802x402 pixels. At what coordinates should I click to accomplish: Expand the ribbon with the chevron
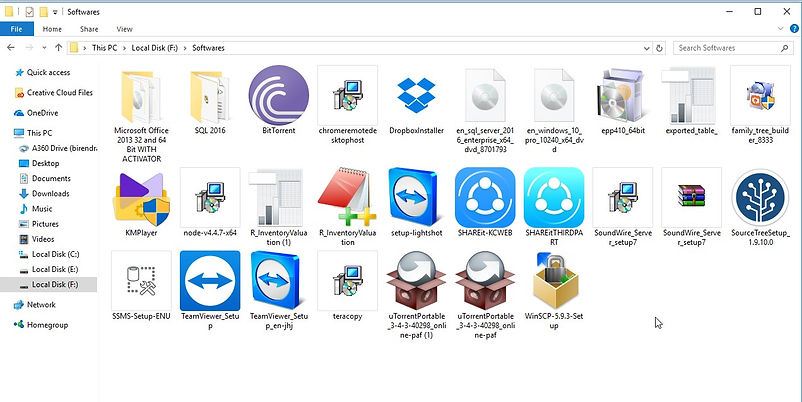(x=781, y=29)
